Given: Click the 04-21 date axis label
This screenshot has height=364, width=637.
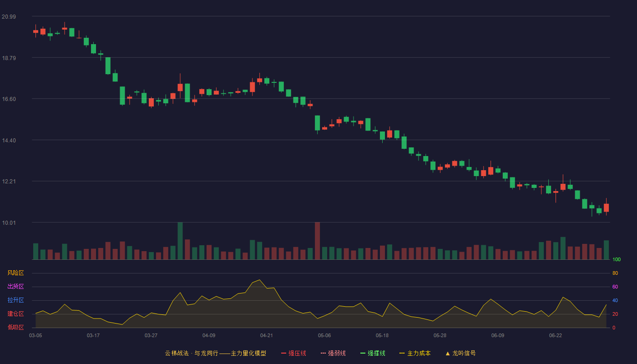Looking at the screenshot, I should click(x=267, y=335).
